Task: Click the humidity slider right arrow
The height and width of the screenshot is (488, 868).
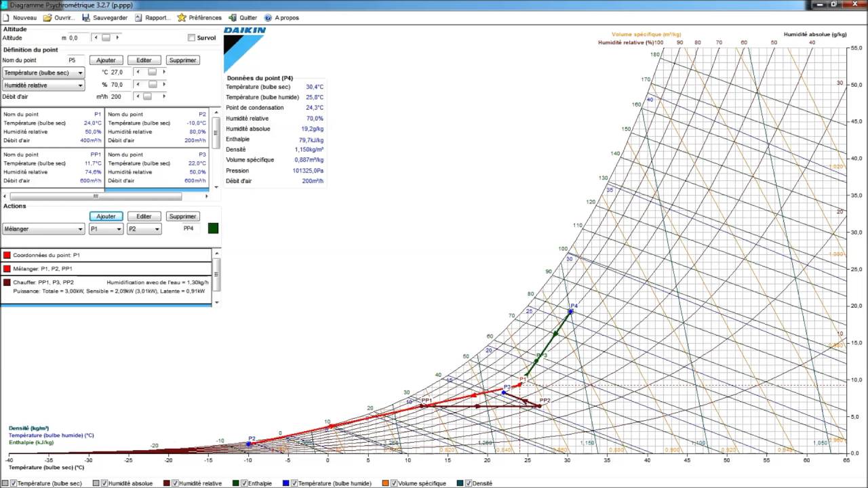Action: click(164, 85)
